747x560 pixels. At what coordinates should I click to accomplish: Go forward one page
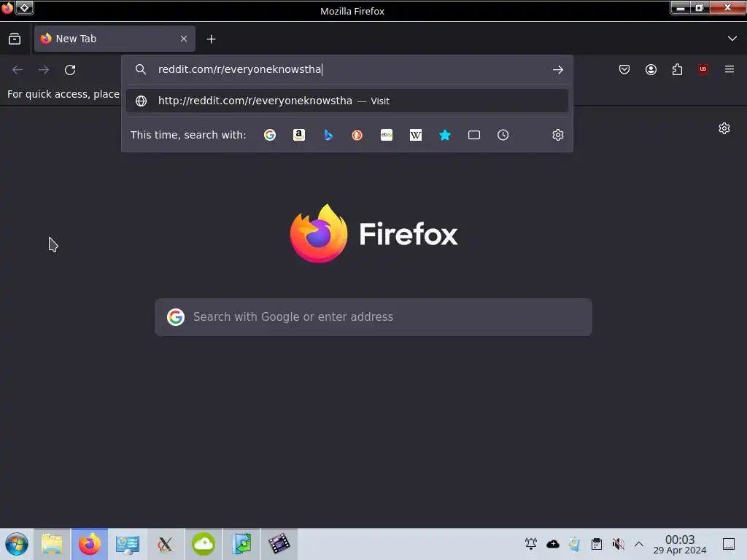pyautogui.click(x=44, y=70)
